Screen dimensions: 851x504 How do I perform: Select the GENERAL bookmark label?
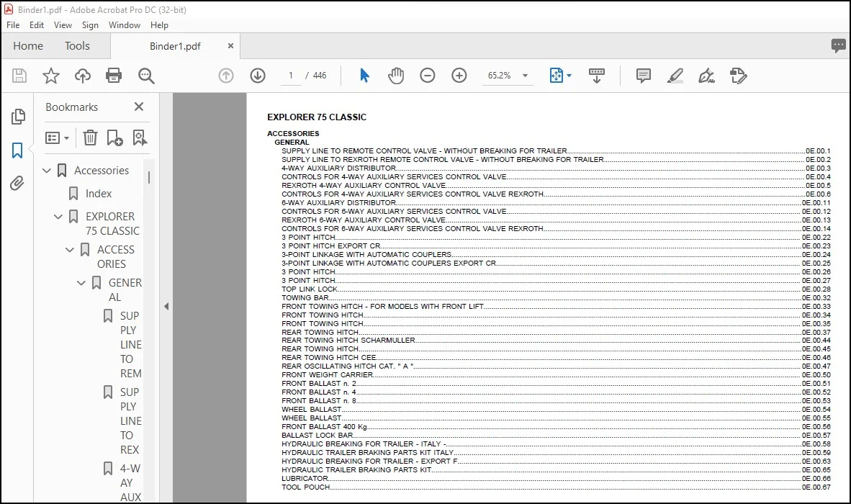pos(125,289)
